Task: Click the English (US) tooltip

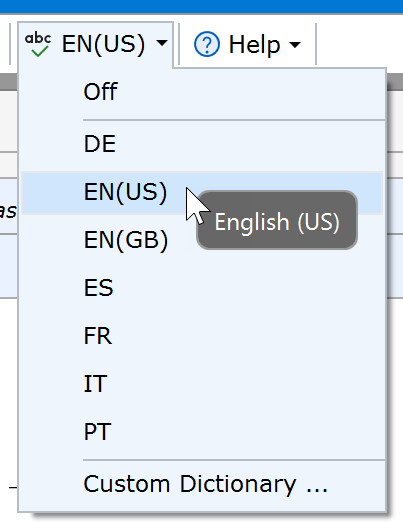Action: pyautogui.click(x=277, y=220)
